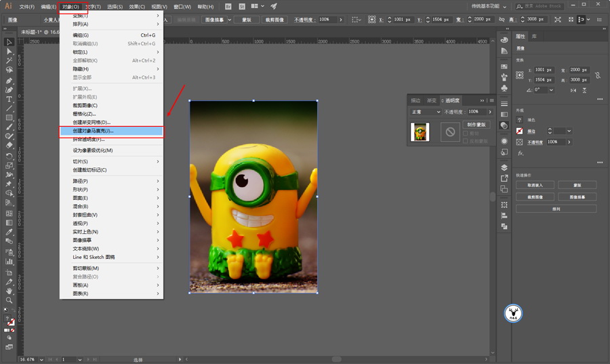Choose the Hand tool
610x364 pixels.
9,291
